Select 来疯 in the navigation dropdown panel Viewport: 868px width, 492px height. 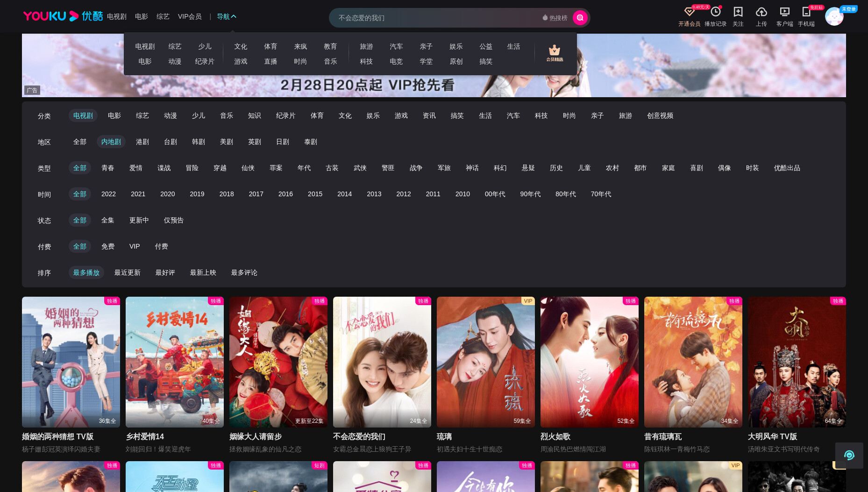coord(300,46)
